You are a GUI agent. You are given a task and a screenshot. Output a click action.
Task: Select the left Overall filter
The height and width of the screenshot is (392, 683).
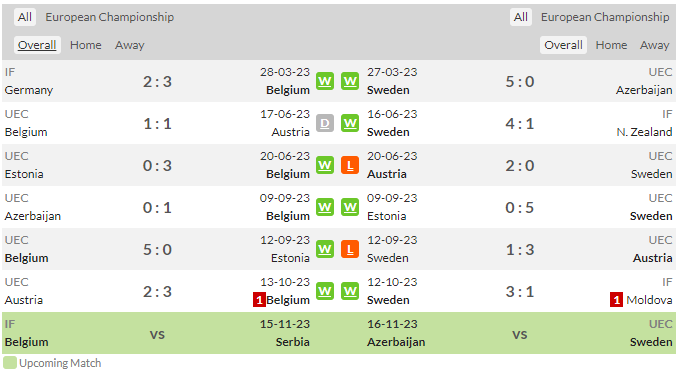(x=37, y=45)
